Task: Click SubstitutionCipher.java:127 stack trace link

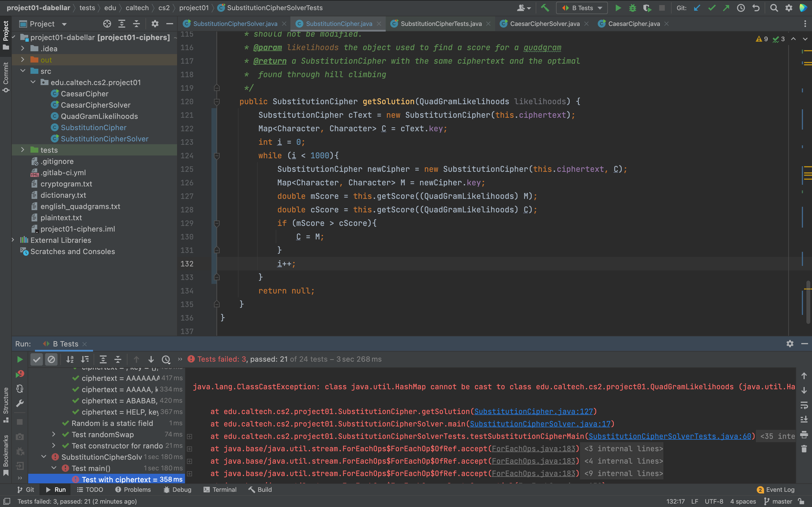Action: coord(533,412)
